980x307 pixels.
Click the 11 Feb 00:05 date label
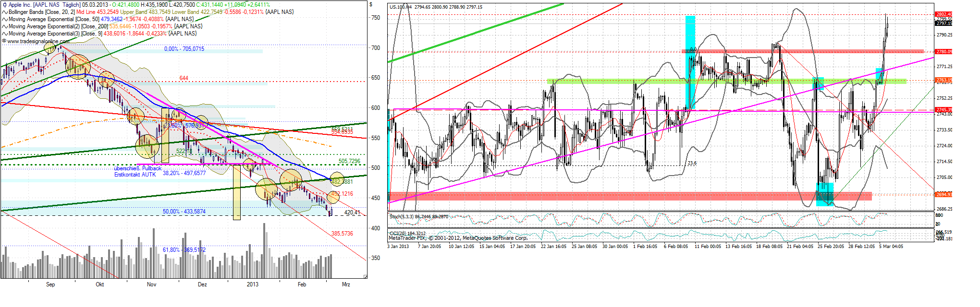[x=708, y=247]
